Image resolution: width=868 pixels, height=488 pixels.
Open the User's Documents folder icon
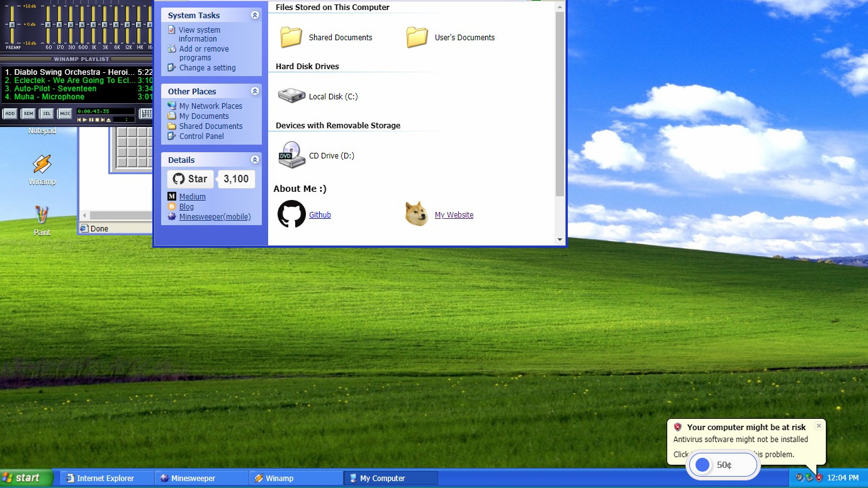417,37
